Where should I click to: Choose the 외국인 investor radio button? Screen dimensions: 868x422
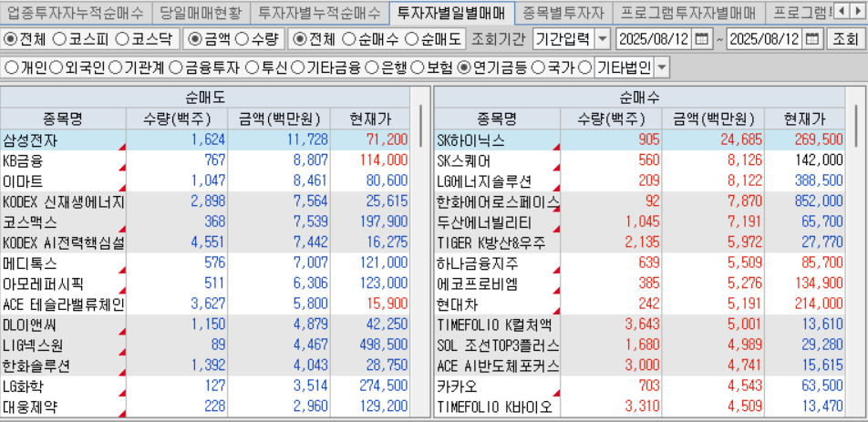(56, 68)
